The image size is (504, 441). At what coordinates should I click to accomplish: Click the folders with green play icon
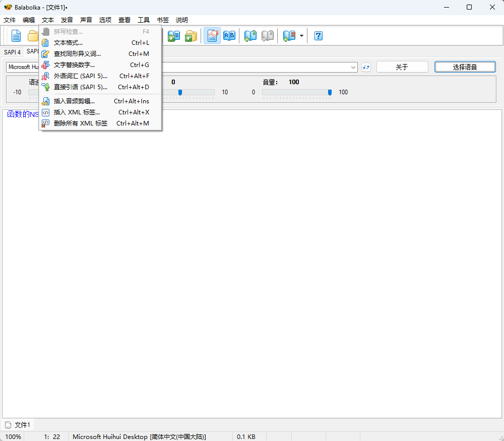coord(191,36)
